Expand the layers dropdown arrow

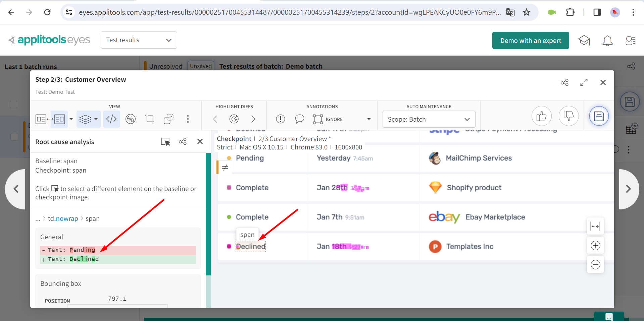click(96, 119)
